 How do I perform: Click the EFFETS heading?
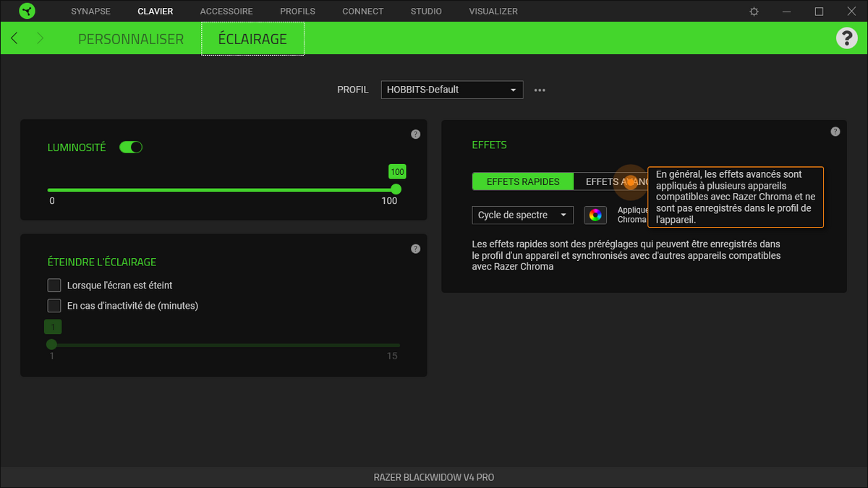coord(490,145)
